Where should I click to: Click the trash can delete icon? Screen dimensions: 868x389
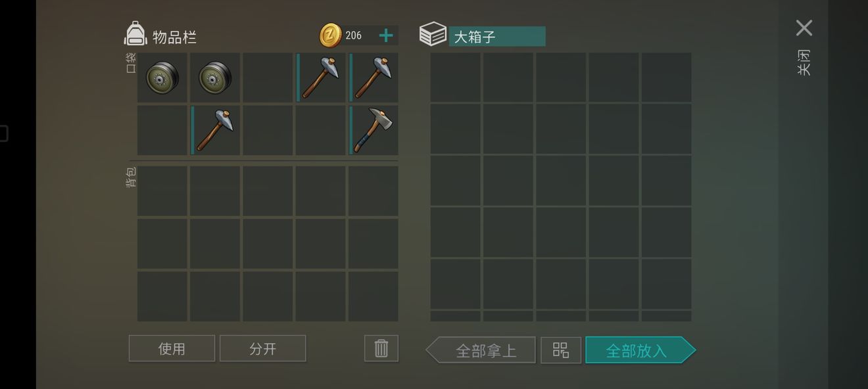point(381,348)
